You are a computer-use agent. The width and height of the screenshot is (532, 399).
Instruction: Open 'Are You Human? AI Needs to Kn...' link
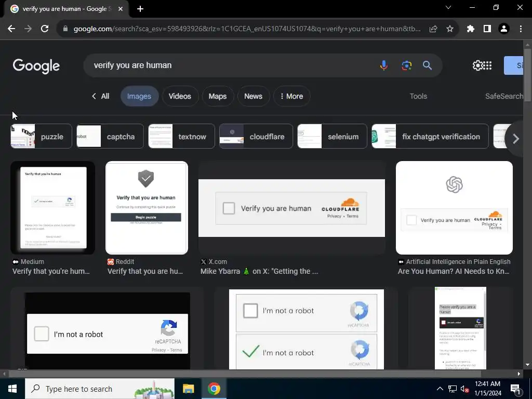coord(454,271)
